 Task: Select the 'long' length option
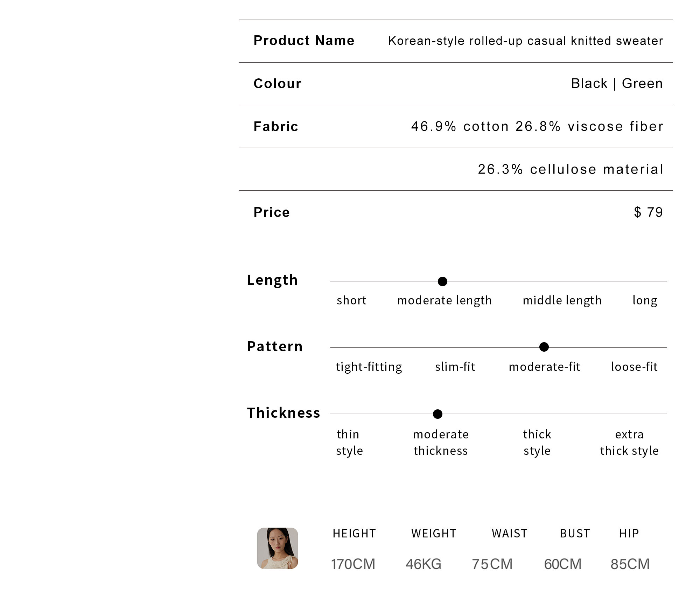pos(645,301)
